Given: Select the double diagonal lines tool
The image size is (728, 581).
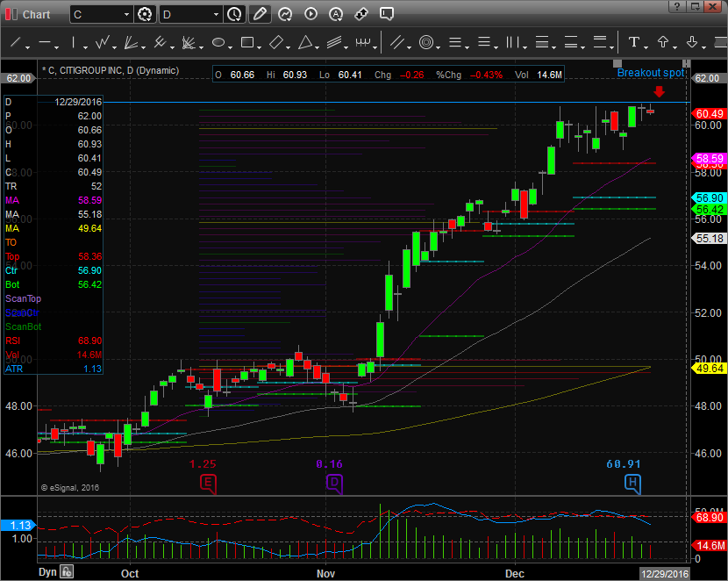Looking at the screenshot, I should (397, 43).
